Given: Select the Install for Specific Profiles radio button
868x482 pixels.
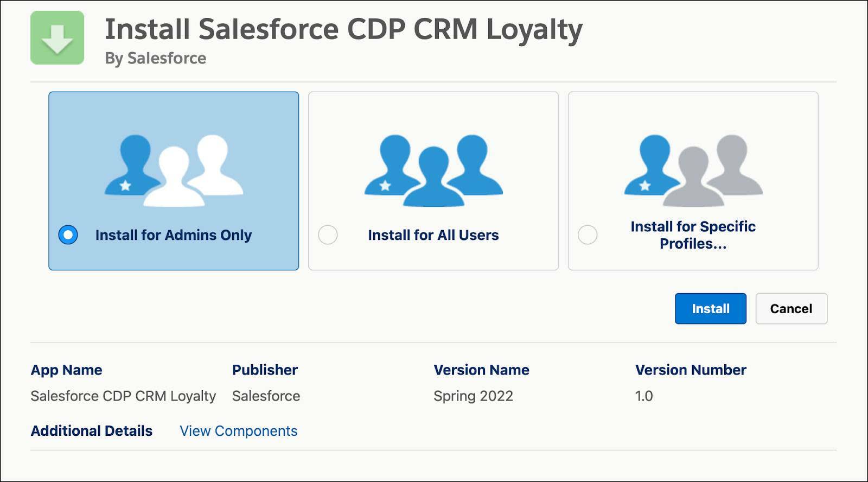Looking at the screenshot, I should (x=588, y=235).
